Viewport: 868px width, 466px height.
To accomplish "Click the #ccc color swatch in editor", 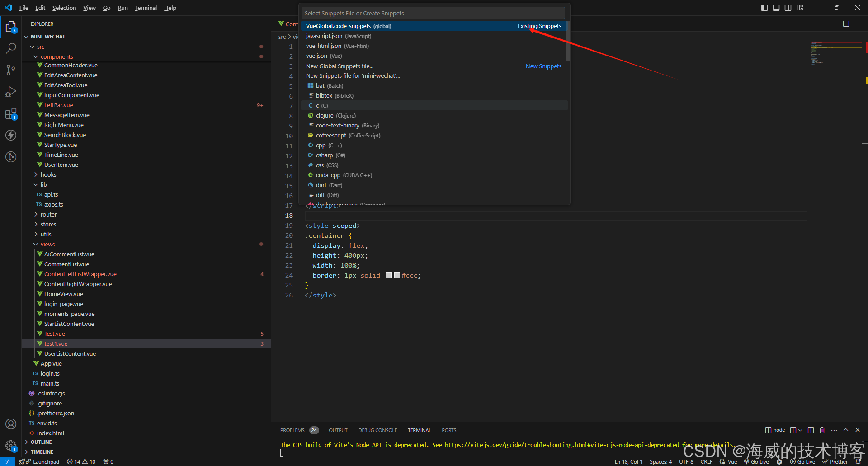I will [x=397, y=275].
